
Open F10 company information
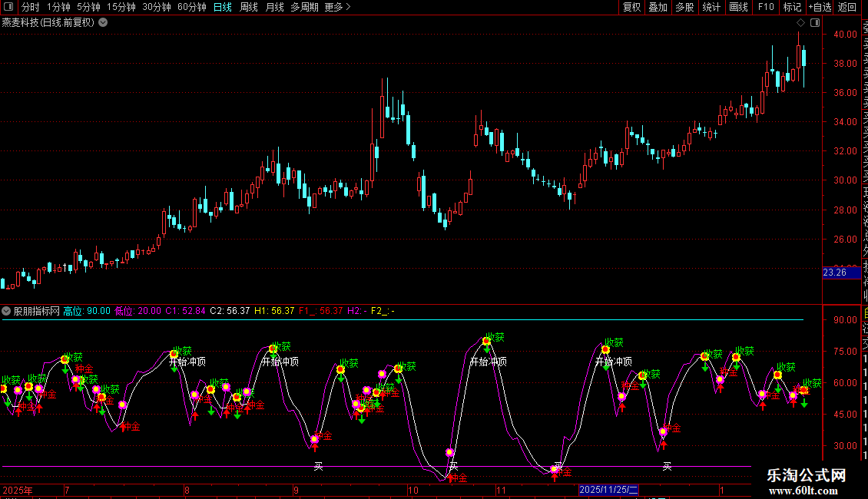[766, 7]
